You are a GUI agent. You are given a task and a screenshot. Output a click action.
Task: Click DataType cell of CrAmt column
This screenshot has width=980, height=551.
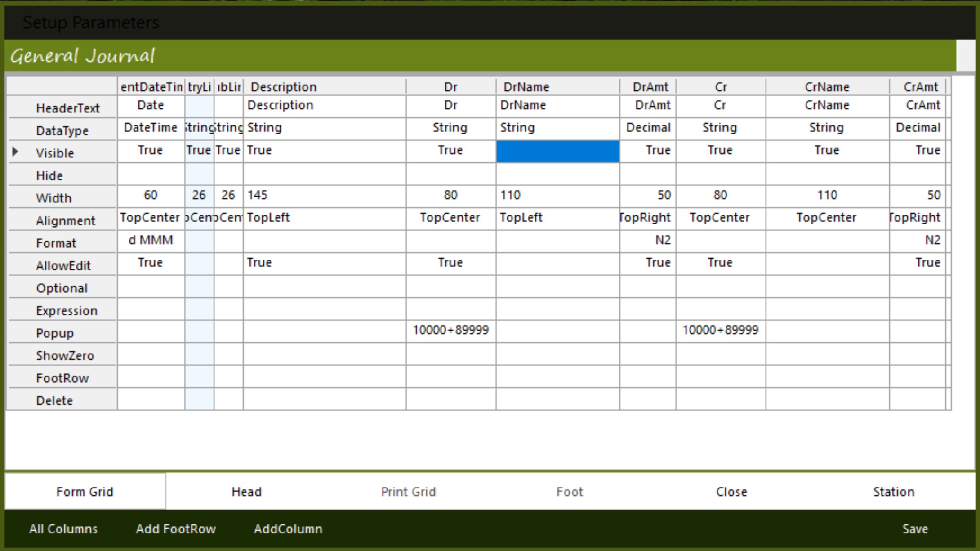click(x=917, y=128)
